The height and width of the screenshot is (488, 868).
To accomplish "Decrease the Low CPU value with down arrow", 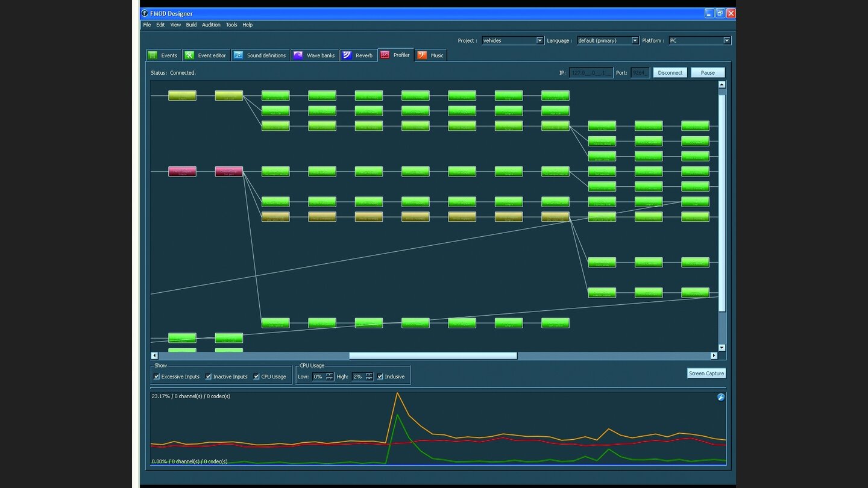I will [330, 378].
